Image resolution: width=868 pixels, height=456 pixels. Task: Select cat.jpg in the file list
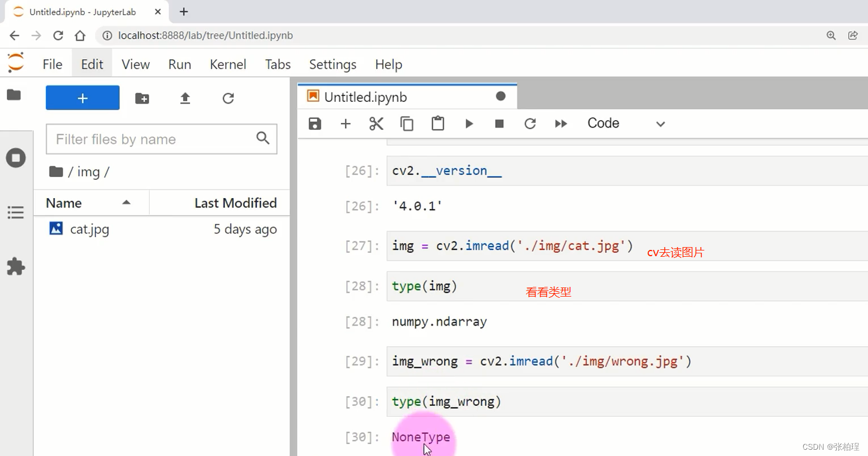tap(162, 229)
